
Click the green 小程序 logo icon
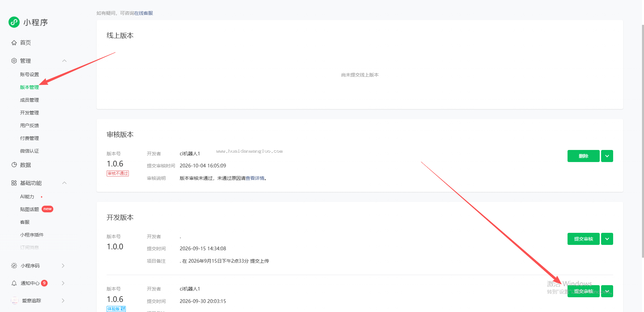[x=14, y=22]
